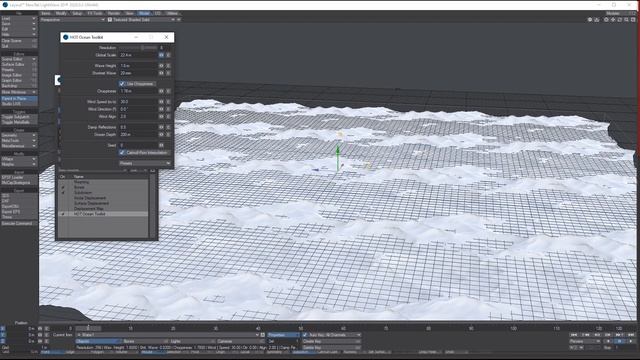Open Surface Editor
Viewport: 640px width, 360px height.
coord(19,64)
